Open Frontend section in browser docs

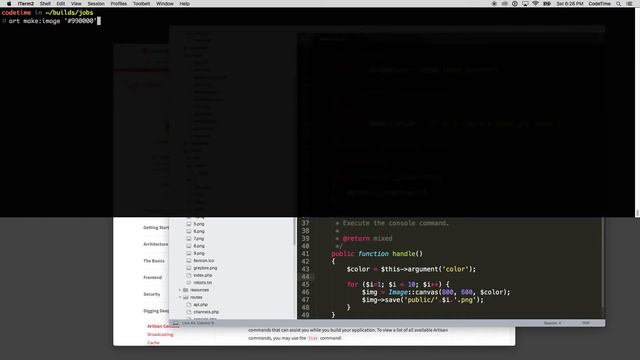152,278
